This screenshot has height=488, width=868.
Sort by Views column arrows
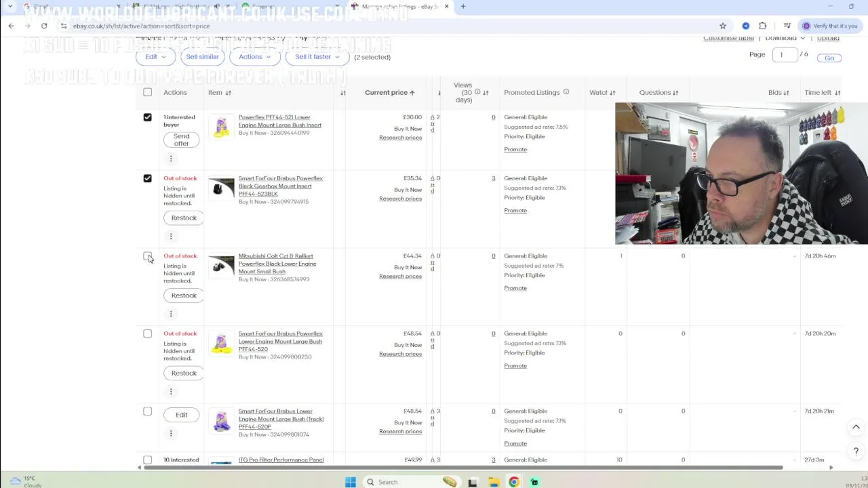(x=486, y=93)
